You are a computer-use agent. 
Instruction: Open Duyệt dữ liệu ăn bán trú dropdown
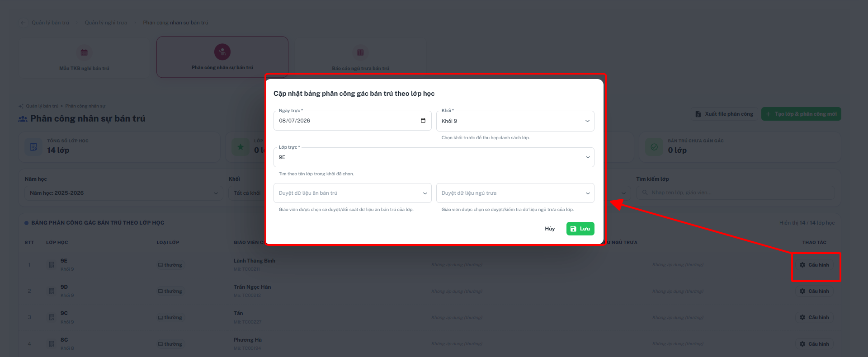[352, 193]
